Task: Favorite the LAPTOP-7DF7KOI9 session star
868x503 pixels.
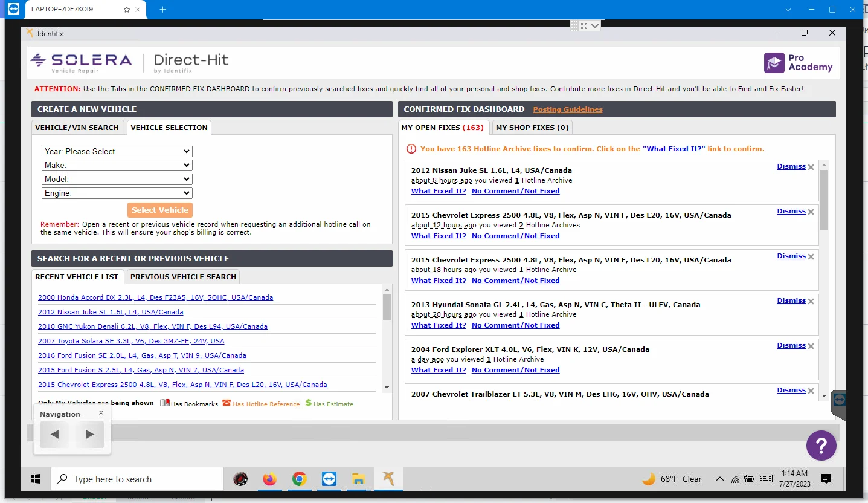Action: [x=127, y=10]
